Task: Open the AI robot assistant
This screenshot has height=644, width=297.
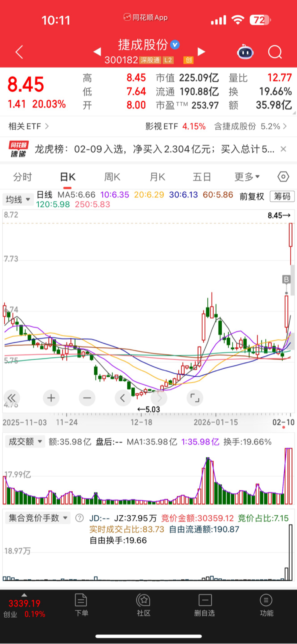Action: coord(245,52)
